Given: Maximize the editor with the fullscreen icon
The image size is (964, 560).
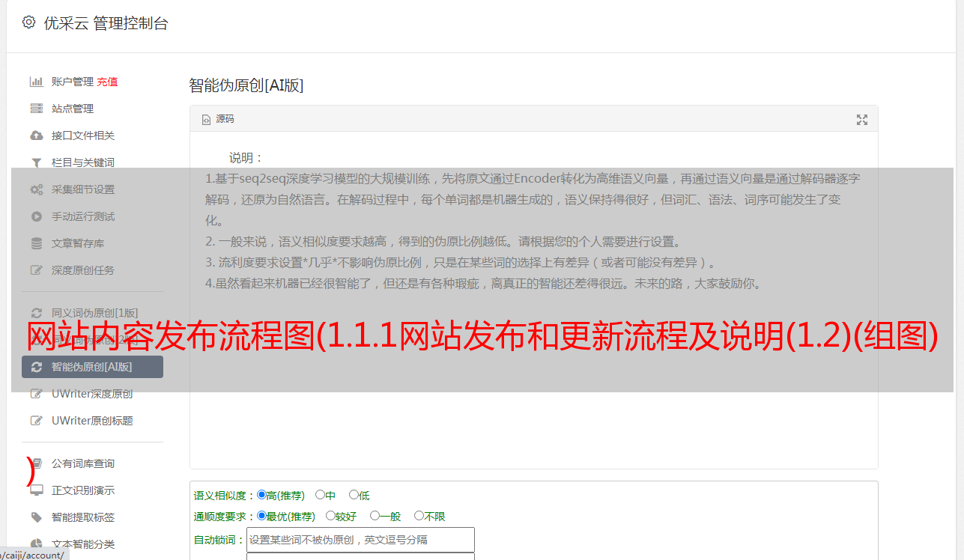Looking at the screenshot, I should tap(862, 120).
